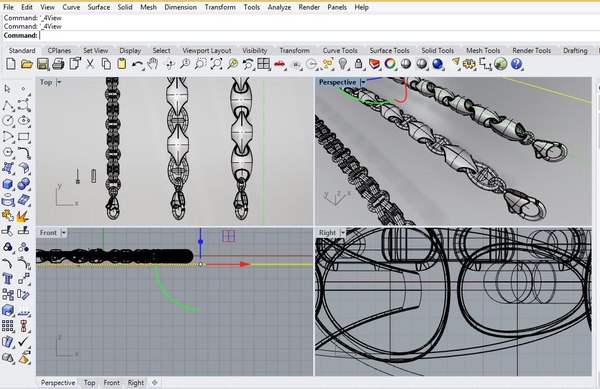Print using the printer icon
This screenshot has width=600, height=389.
point(58,64)
